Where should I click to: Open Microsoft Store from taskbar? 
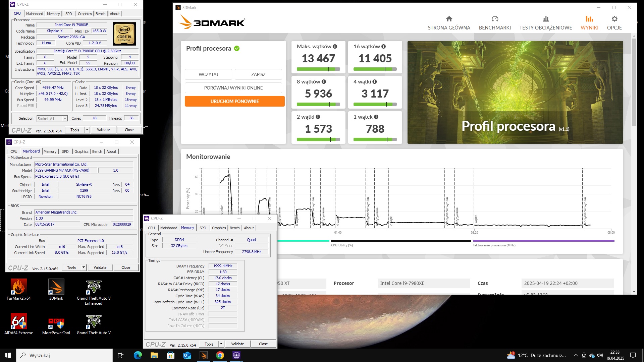coord(170,355)
